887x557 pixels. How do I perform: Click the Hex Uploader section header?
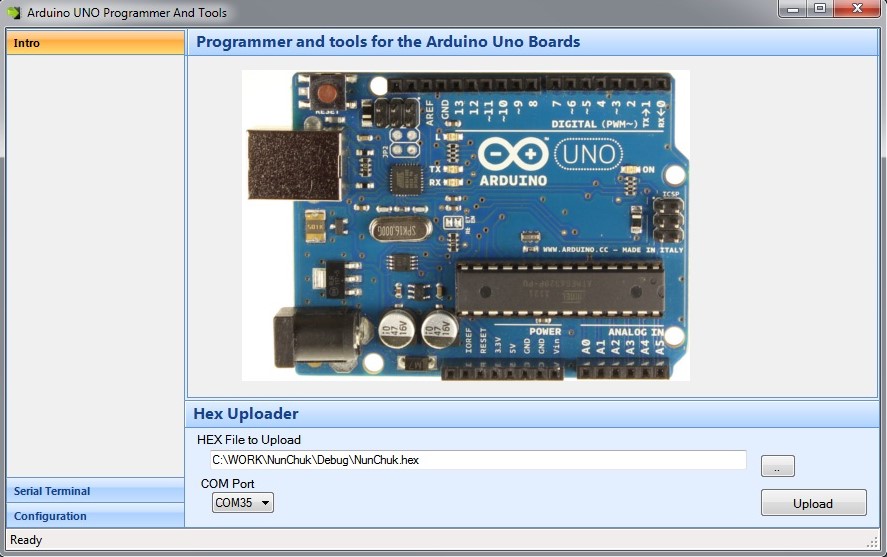(x=532, y=414)
